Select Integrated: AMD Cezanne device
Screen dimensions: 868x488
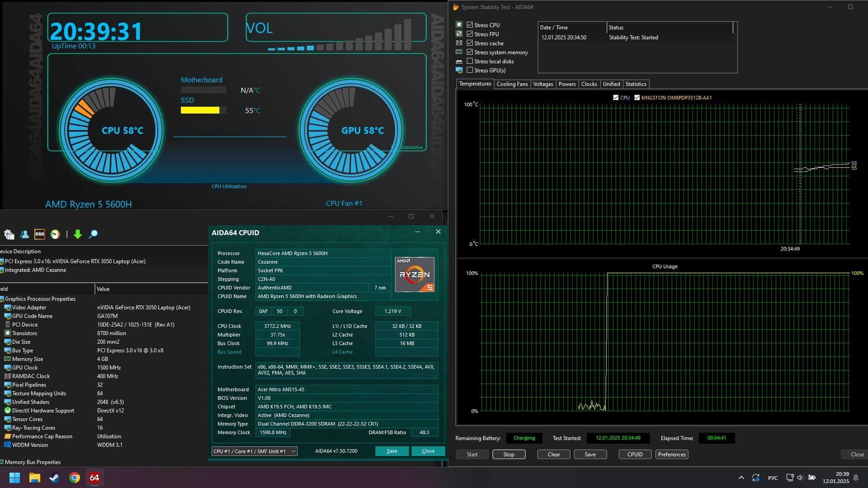[x=35, y=270]
